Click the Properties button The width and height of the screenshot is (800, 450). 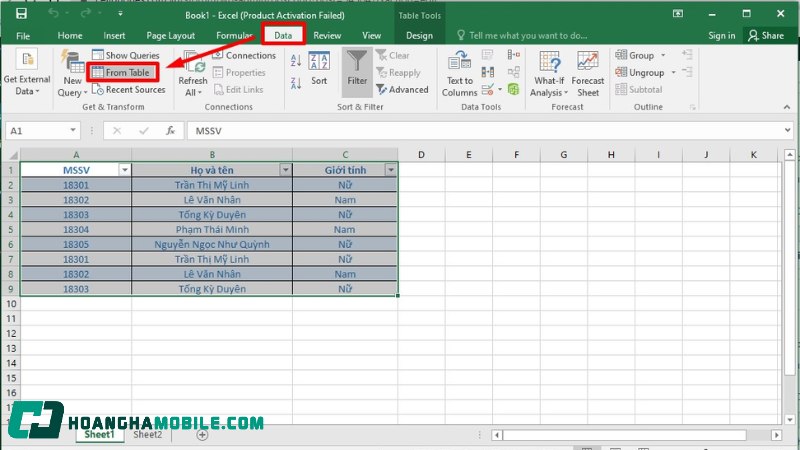(239, 72)
